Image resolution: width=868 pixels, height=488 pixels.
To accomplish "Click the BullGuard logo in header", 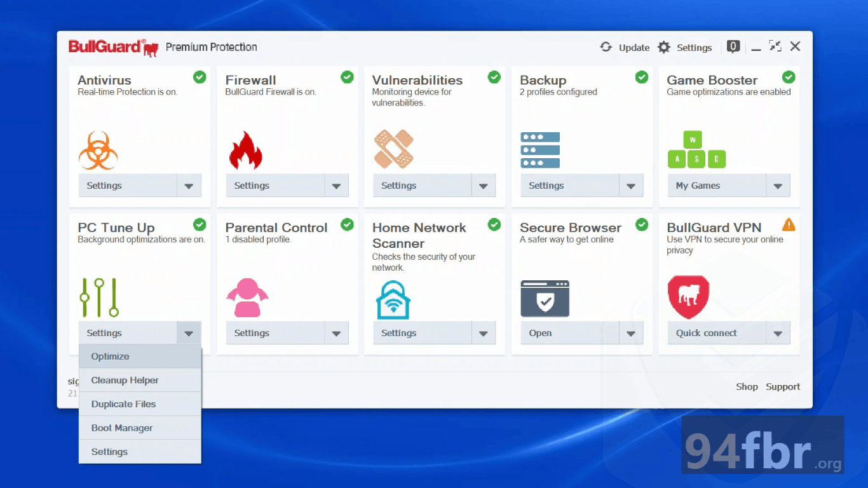I will (113, 48).
